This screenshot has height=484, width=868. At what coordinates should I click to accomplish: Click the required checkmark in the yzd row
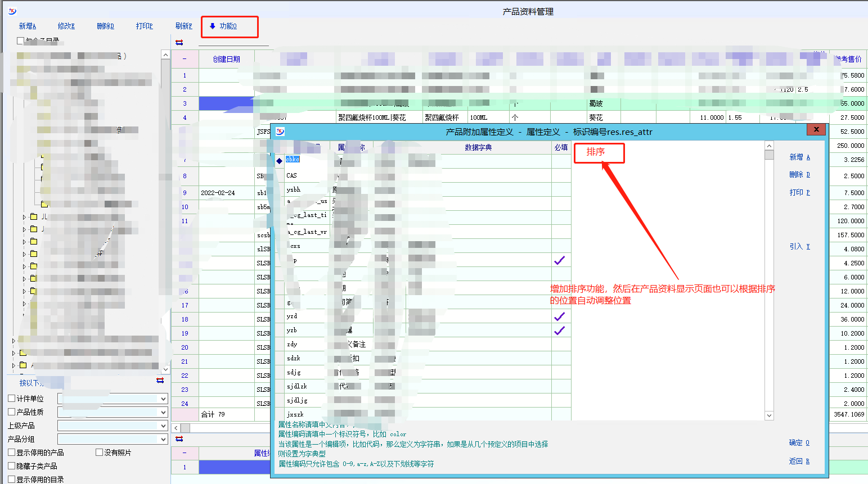559,316
